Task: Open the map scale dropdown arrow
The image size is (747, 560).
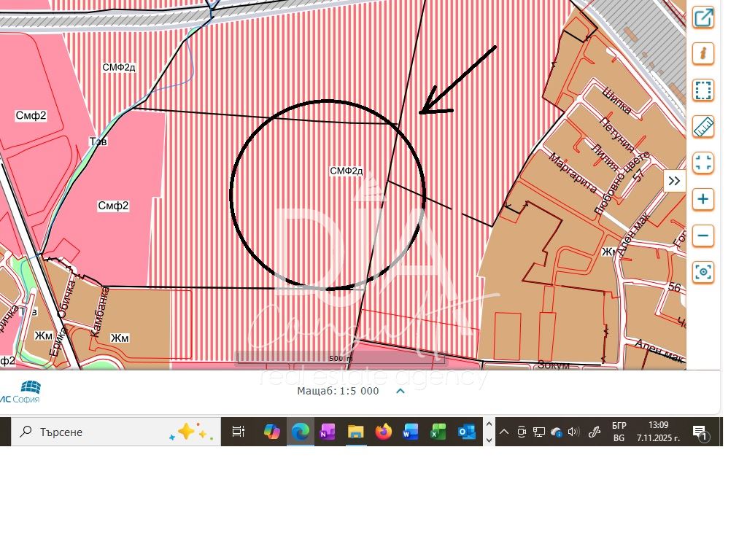Action: point(400,391)
